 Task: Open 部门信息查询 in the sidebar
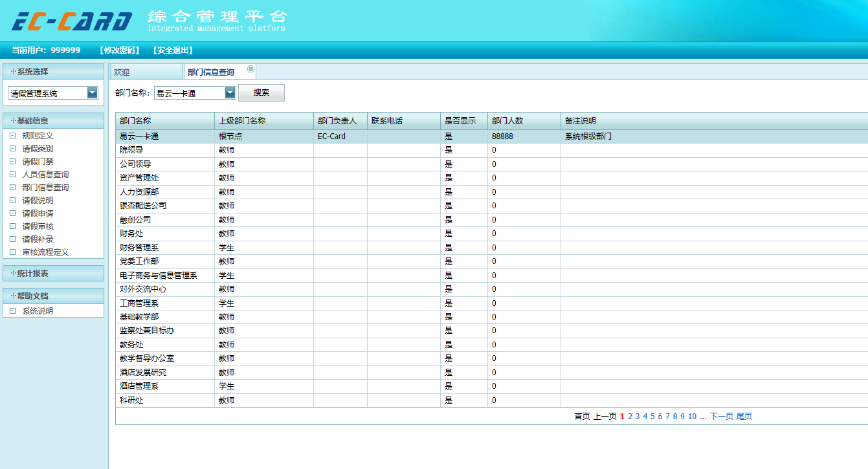(x=45, y=188)
